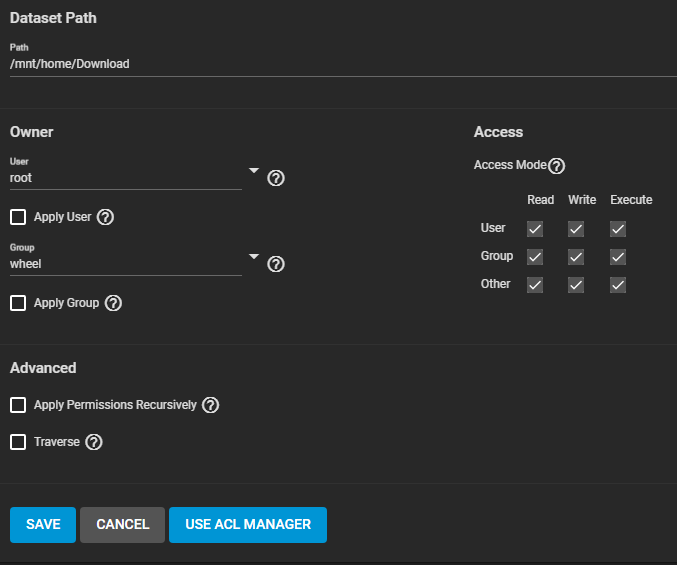Disable Group Execute permission

pyautogui.click(x=618, y=257)
